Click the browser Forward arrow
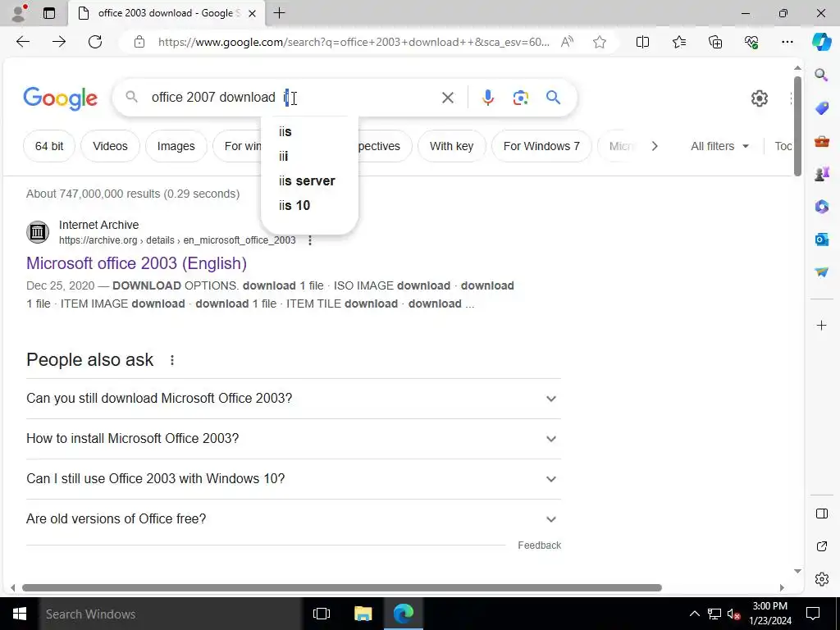This screenshot has height=630, width=840. coord(59,42)
